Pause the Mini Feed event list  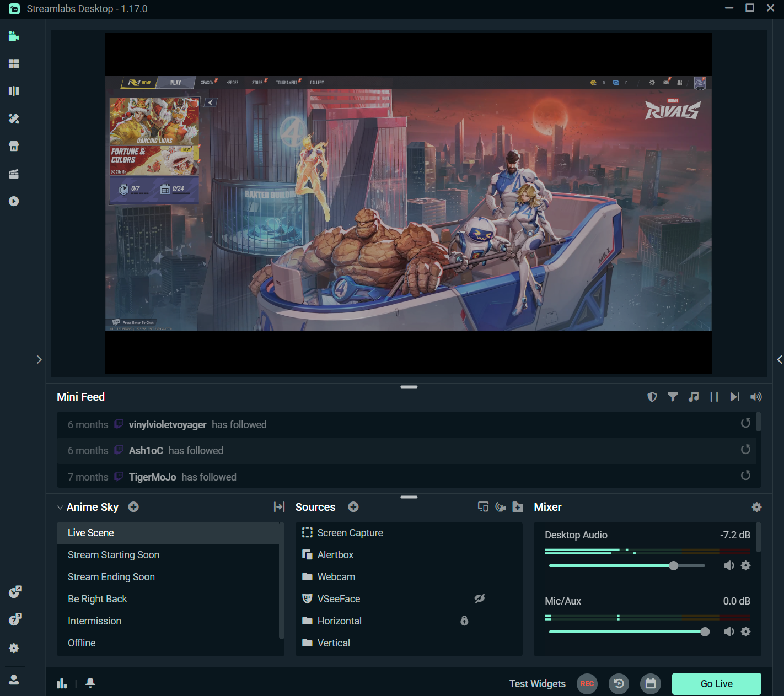coord(714,396)
